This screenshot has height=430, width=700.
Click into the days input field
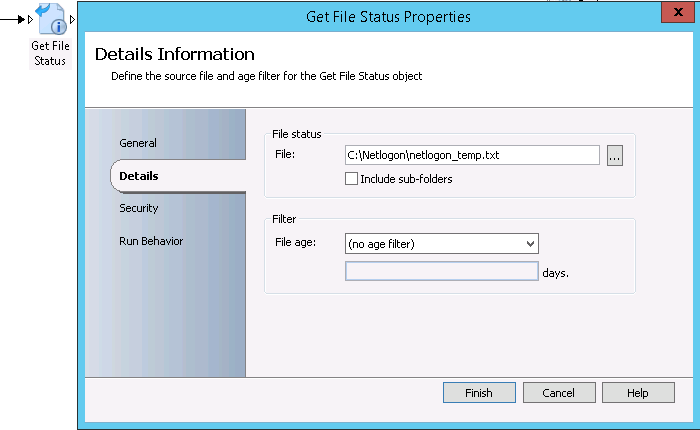click(442, 271)
